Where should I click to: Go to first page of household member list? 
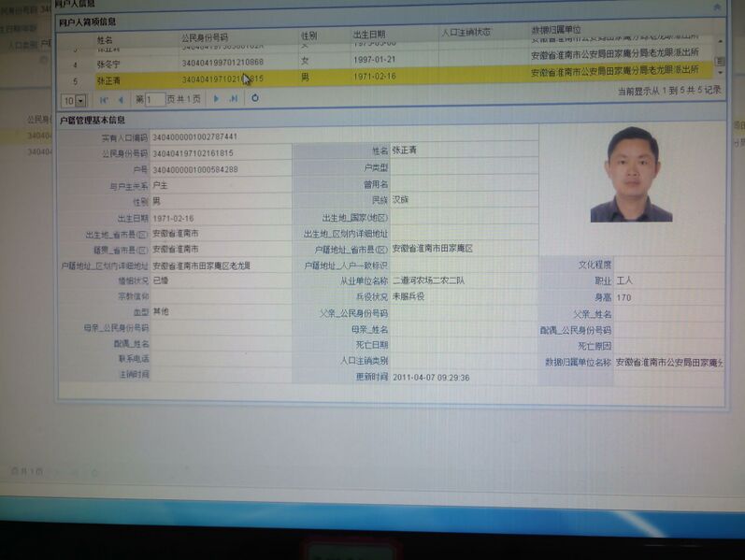[x=104, y=100]
